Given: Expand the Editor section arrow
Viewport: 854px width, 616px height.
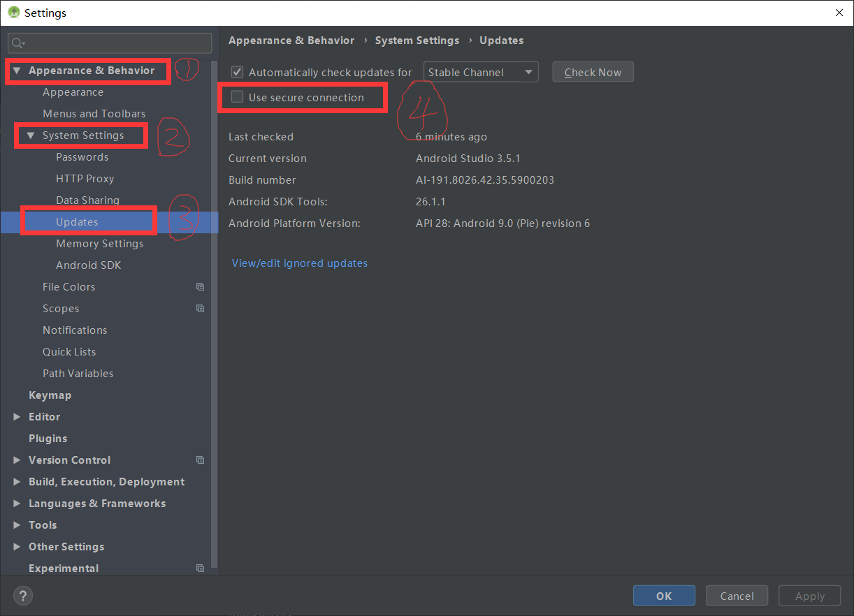Looking at the screenshot, I should [17, 417].
